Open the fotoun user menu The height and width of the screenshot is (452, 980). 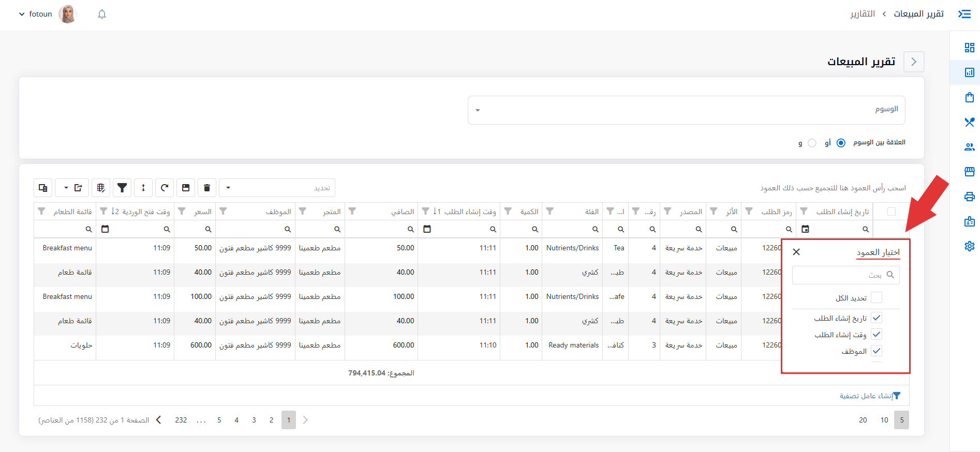coord(47,14)
